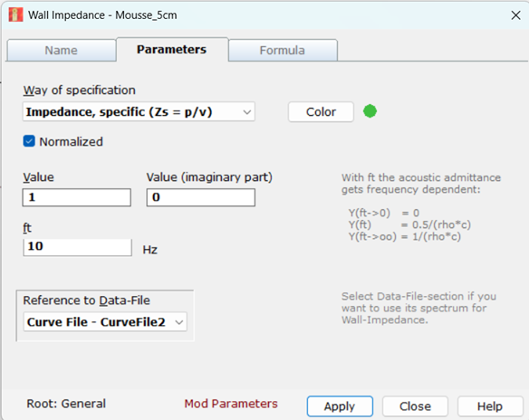This screenshot has width=529, height=420.
Task: Open the Reference to Data-File dropdown
Action: coord(105,322)
